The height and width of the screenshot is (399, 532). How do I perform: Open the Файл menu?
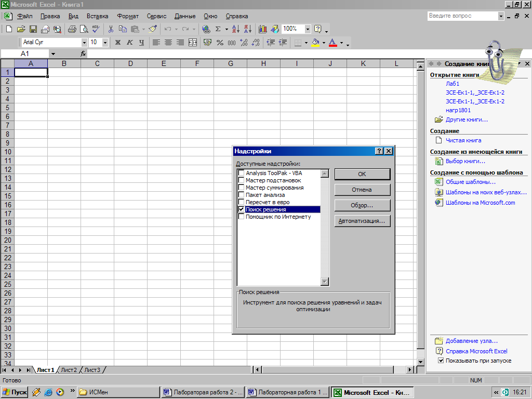[25, 16]
